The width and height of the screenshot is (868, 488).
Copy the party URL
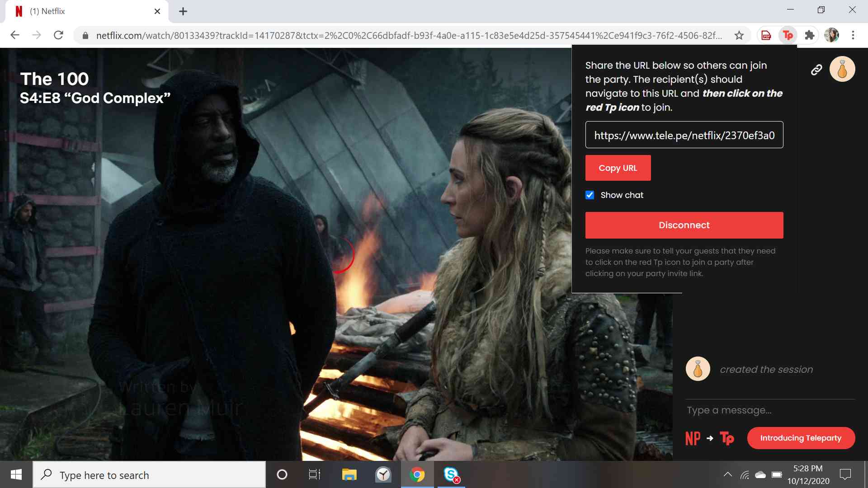(x=618, y=168)
